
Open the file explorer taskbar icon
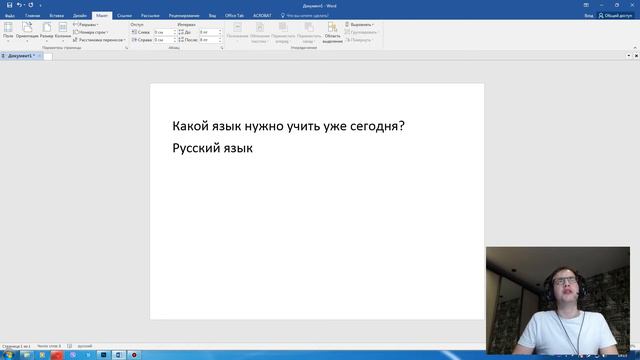(x=27, y=355)
